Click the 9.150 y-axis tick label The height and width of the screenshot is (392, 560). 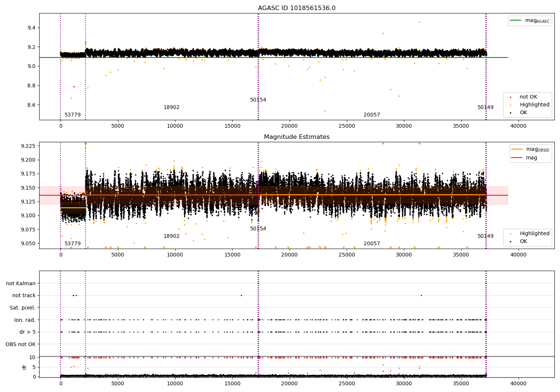28,188
